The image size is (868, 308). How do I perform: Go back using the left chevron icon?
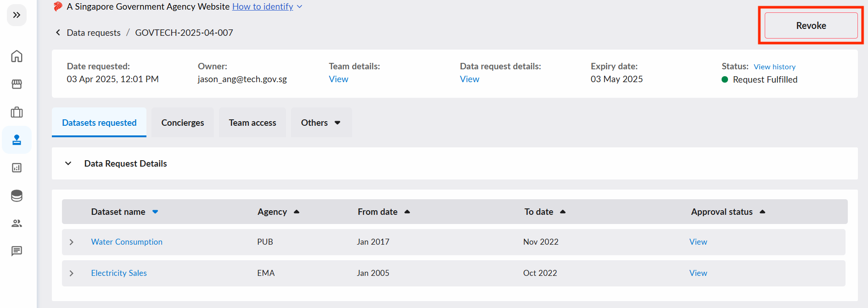(x=58, y=33)
